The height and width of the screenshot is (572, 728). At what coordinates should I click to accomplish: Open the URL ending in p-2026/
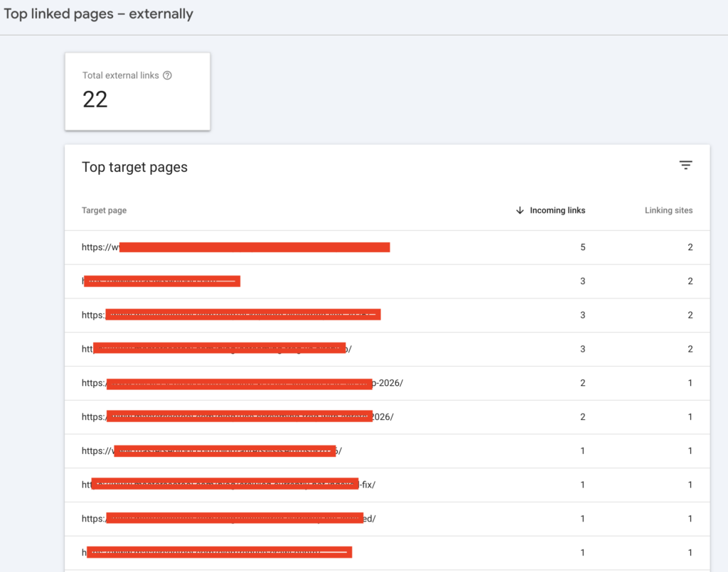245,382
